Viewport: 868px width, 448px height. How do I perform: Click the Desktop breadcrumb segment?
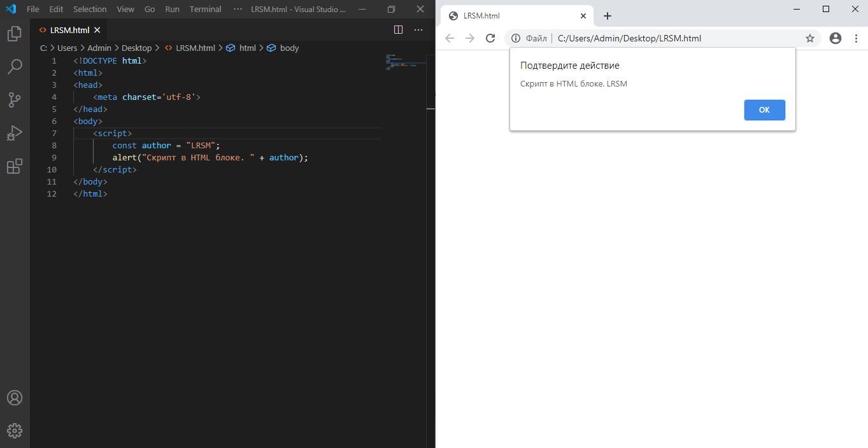click(x=137, y=48)
